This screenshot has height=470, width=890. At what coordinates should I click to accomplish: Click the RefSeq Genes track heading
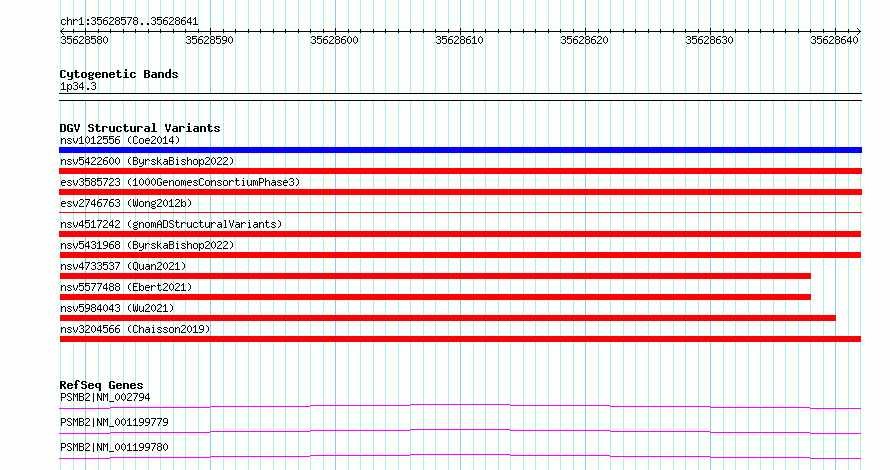point(101,385)
